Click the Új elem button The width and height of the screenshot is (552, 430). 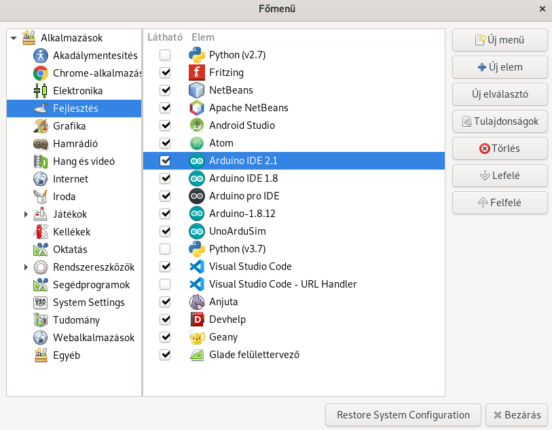[500, 67]
